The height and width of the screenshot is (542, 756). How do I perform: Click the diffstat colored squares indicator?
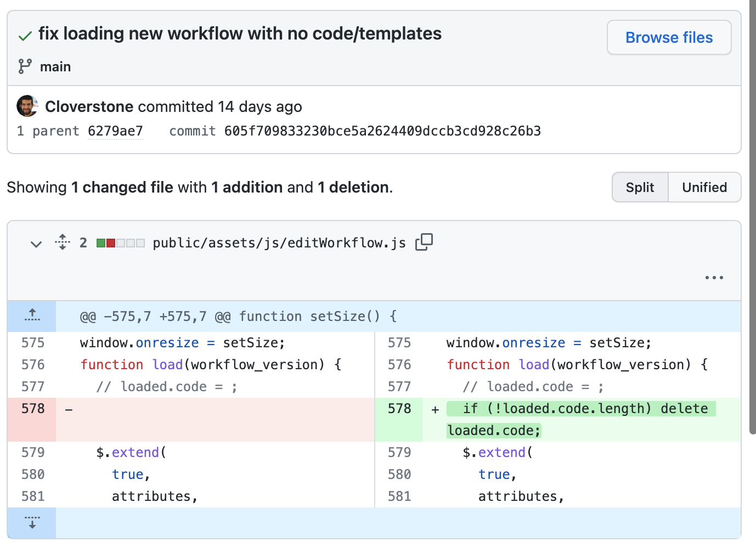[120, 243]
